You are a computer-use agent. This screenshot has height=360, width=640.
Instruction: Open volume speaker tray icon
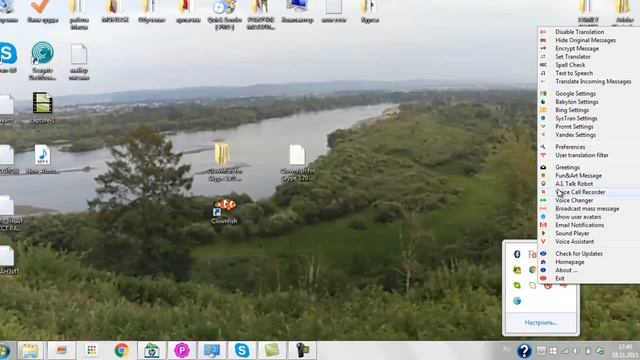[576, 351]
